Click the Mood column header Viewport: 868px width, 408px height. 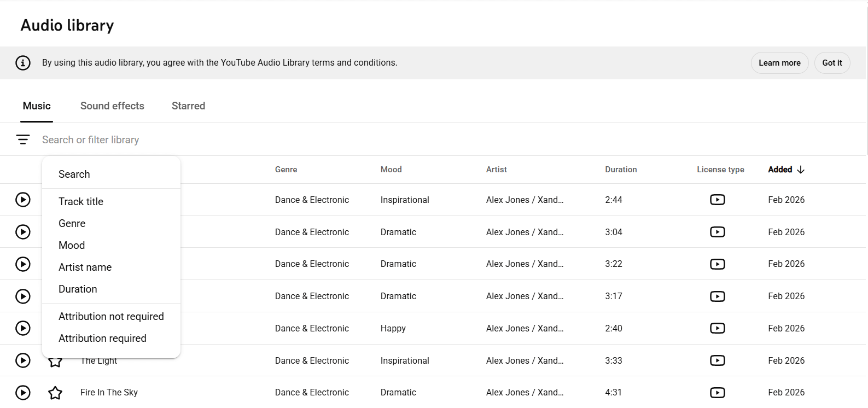pos(391,170)
